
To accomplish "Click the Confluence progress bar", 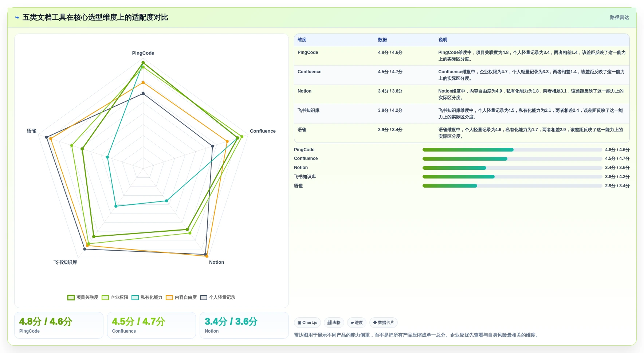I will click(512, 159).
